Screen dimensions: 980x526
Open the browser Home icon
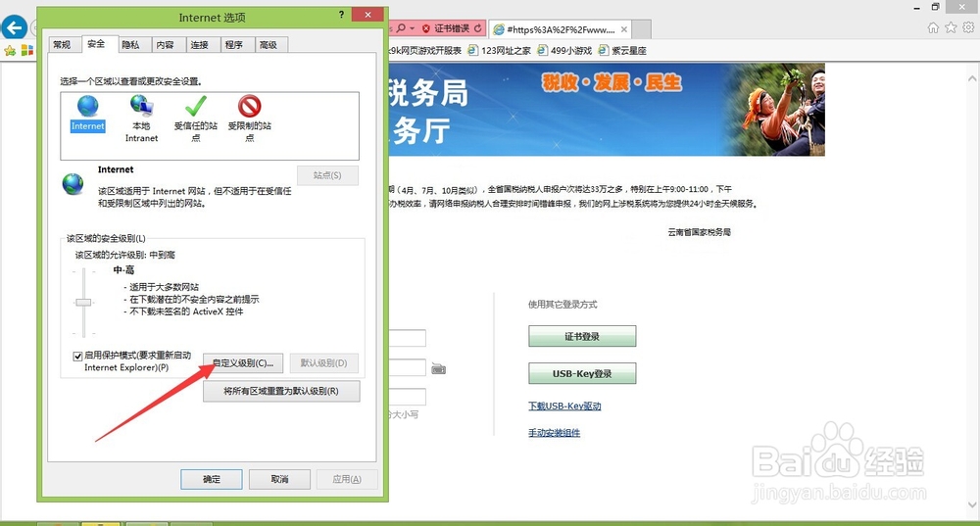933,27
